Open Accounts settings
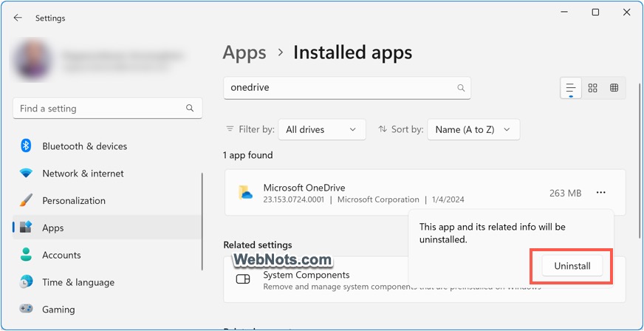This screenshot has height=331, width=644. point(107,255)
